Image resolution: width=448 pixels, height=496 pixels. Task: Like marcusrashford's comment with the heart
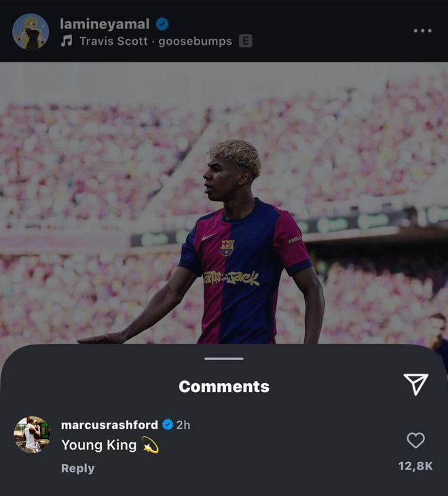pos(415,440)
